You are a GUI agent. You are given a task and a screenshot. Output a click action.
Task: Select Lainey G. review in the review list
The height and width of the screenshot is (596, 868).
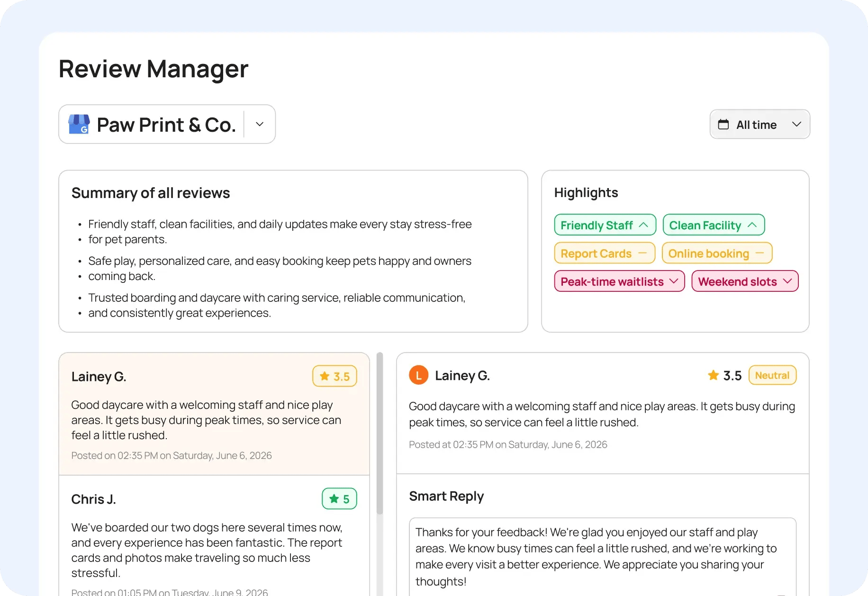pyautogui.click(x=214, y=414)
